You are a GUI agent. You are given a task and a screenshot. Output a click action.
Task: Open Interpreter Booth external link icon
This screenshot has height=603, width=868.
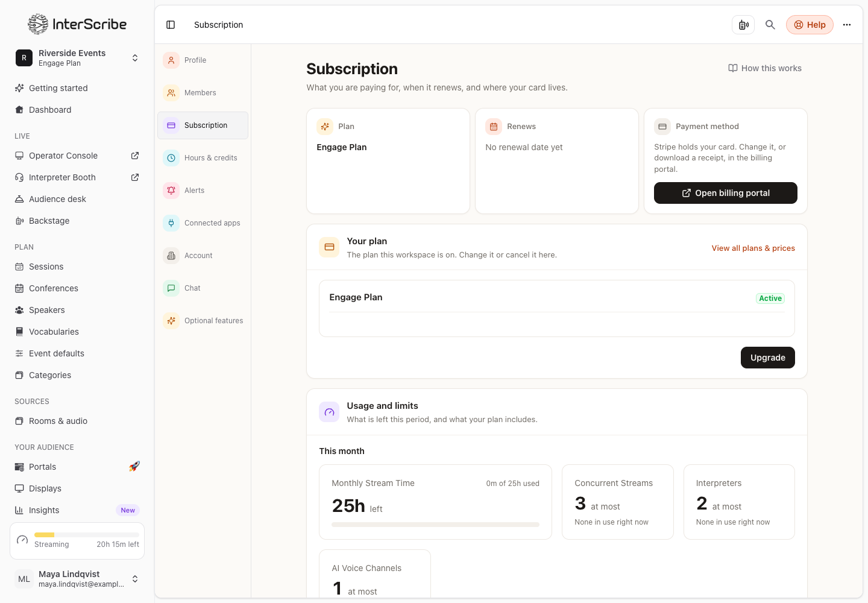[135, 177]
